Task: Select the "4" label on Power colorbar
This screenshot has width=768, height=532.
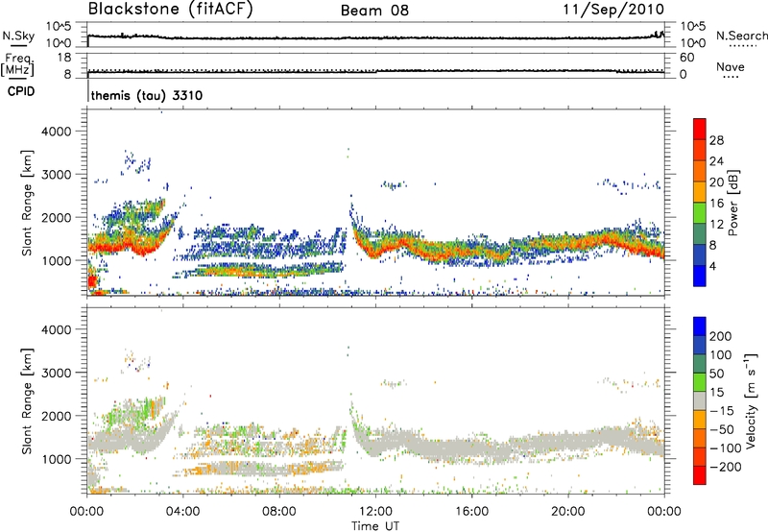Action: tap(712, 266)
